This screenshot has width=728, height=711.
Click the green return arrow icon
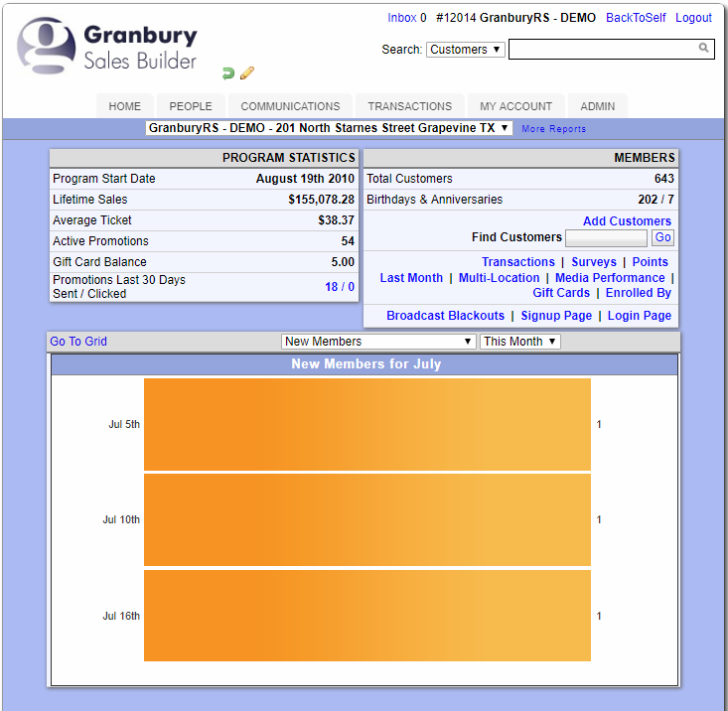(228, 72)
